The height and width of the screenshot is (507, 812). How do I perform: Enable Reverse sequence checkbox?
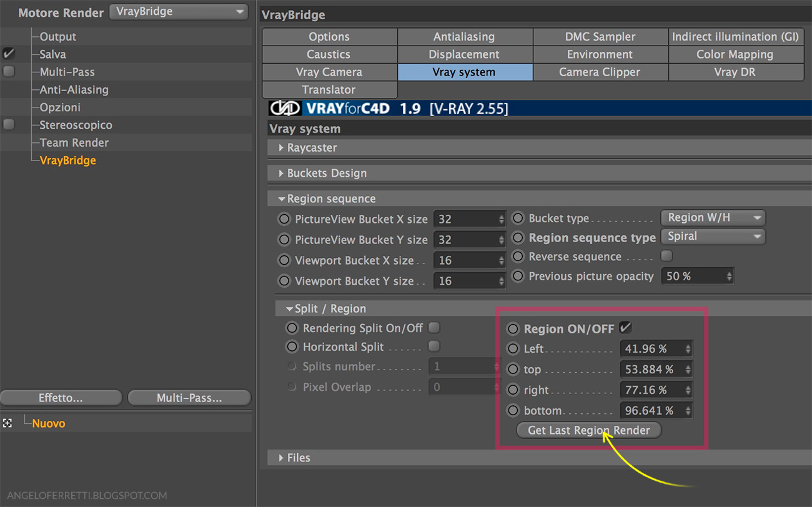click(x=667, y=256)
